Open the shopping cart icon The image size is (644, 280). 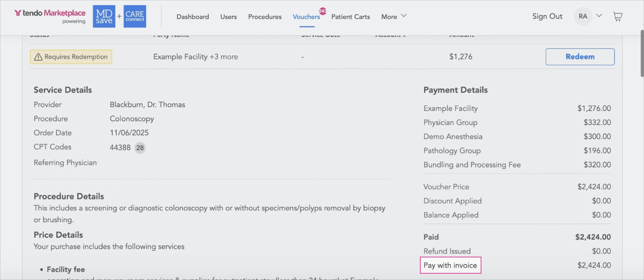point(618,17)
